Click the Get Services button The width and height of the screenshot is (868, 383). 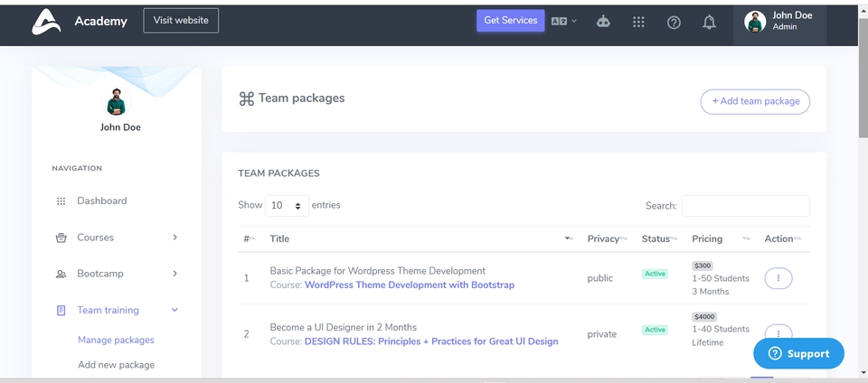pos(510,21)
